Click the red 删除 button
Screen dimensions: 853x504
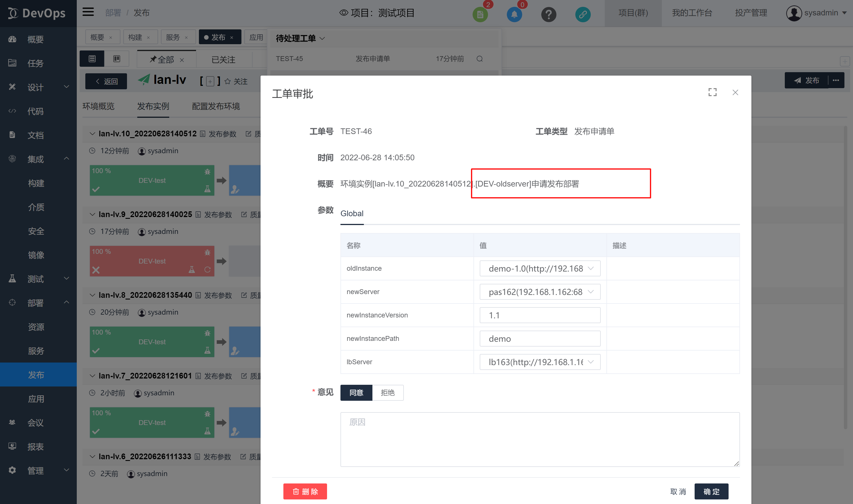click(x=305, y=491)
